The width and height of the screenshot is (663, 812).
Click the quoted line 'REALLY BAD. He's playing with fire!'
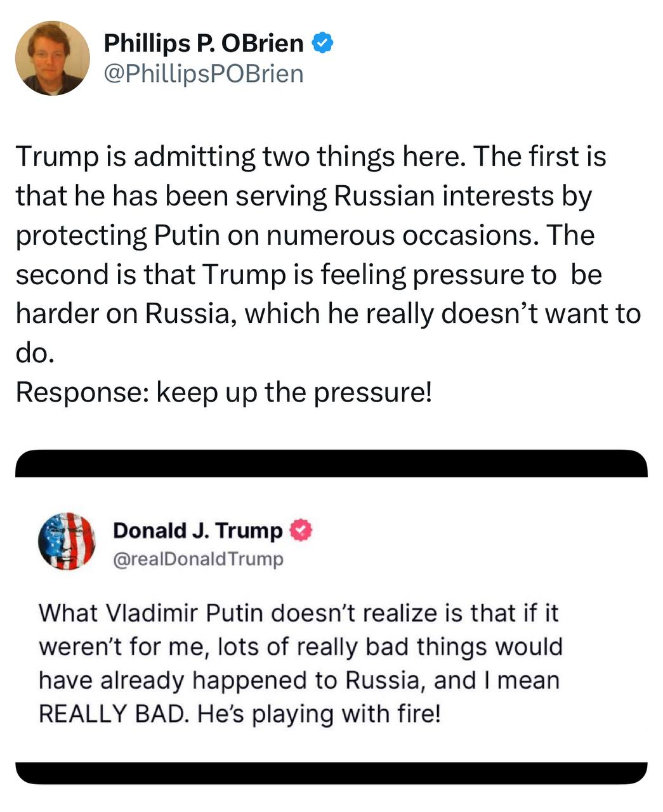(239, 714)
